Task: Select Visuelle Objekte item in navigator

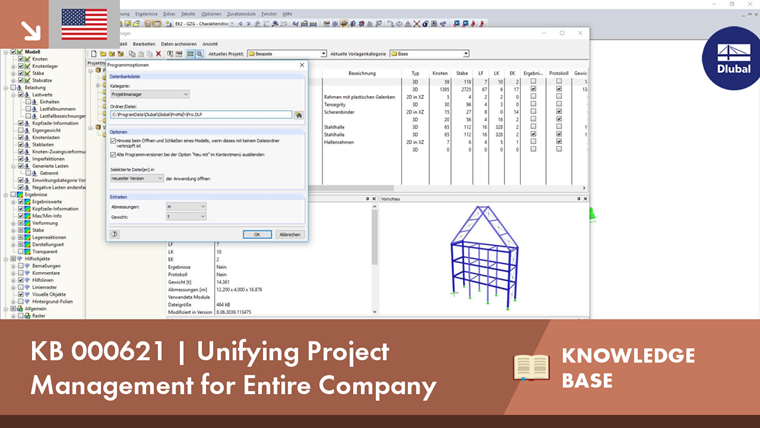Action: pyautogui.click(x=49, y=294)
